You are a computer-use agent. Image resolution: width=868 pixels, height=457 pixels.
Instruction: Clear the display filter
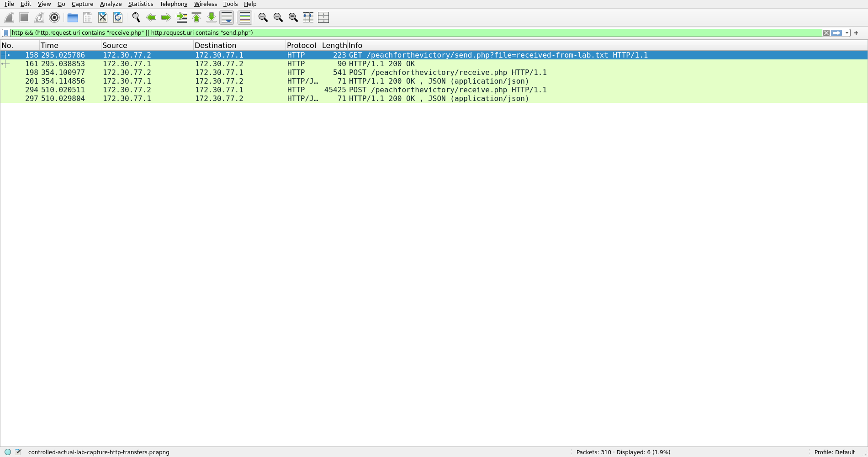826,33
